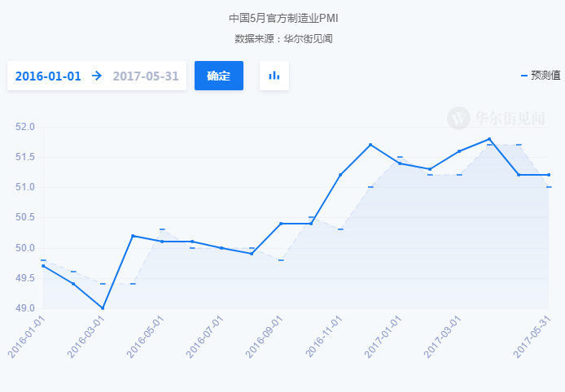This screenshot has width=565, height=392.
Task: Click the line point above the 2017-01-01 label
Action: coord(400,163)
